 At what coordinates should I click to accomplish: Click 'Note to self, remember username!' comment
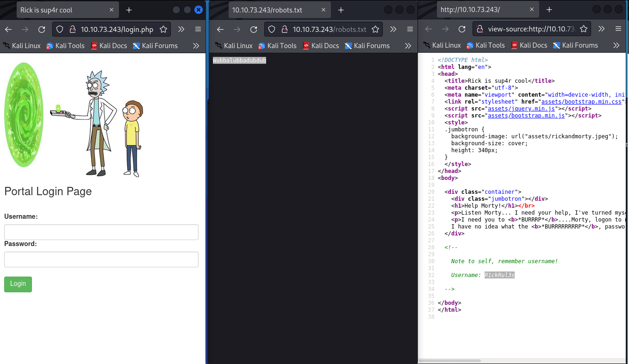pyautogui.click(x=504, y=261)
